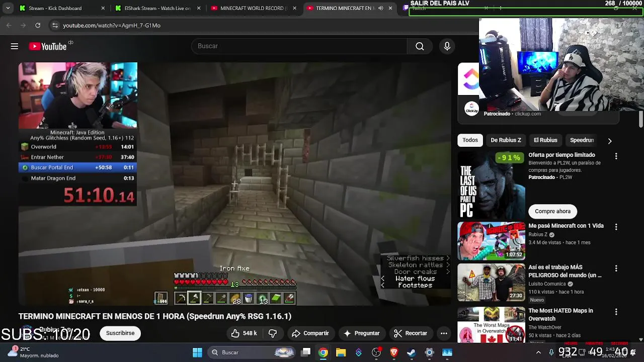Viewport: 644px width, 362px height.
Task: Go to the YouTube home logo
Action: pyautogui.click(x=48, y=46)
